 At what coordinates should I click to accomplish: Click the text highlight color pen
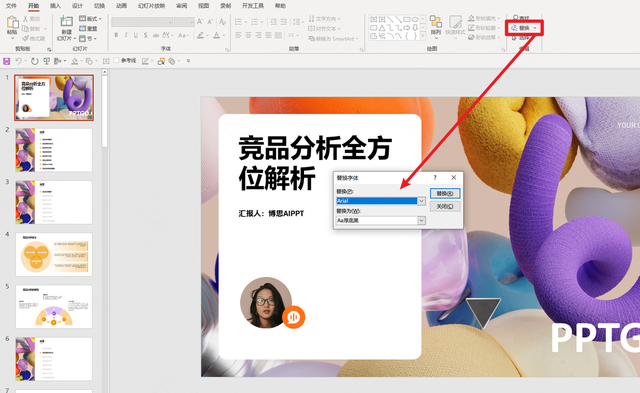pyautogui.click(x=200, y=36)
